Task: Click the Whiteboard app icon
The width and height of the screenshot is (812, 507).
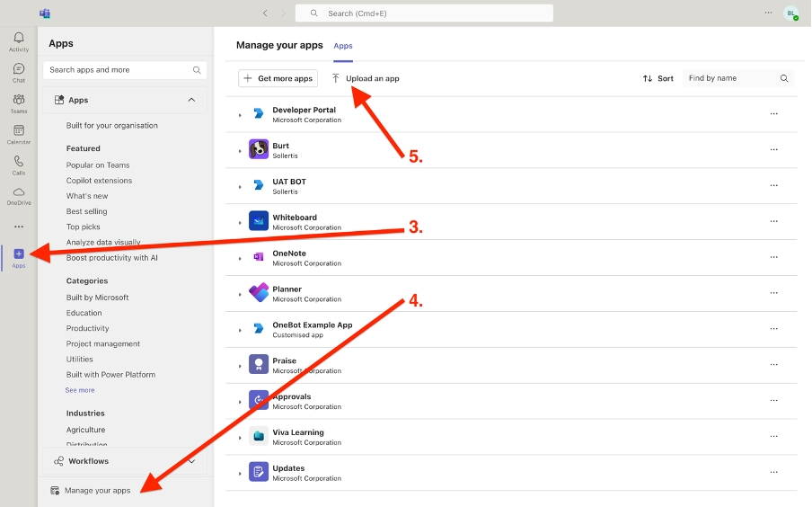Action: point(259,221)
